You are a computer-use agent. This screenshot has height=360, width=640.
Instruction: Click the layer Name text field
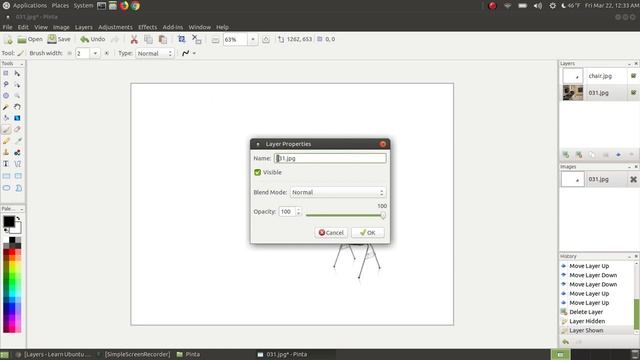click(x=330, y=158)
